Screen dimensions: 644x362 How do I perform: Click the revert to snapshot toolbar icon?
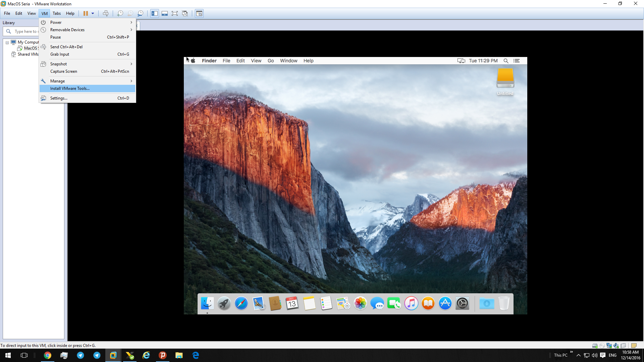pyautogui.click(x=130, y=13)
